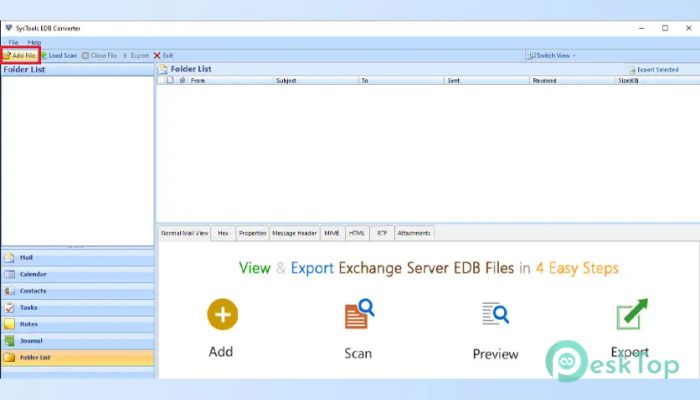Click the Calendar icon in the sidebar
The width and height of the screenshot is (700, 400).
coord(9,274)
